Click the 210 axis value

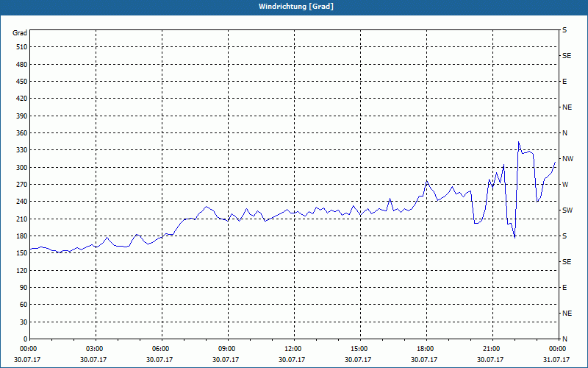pyautogui.click(x=22, y=219)
